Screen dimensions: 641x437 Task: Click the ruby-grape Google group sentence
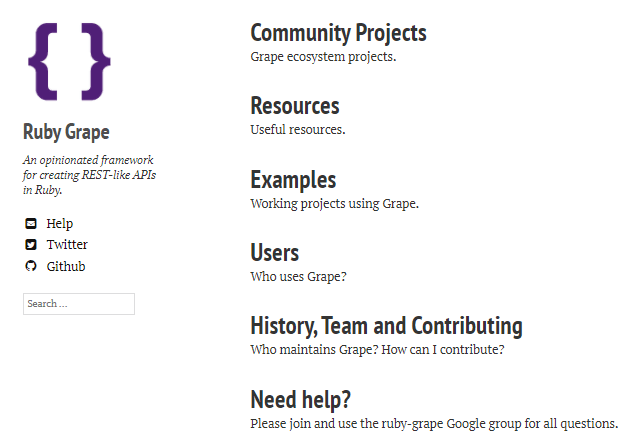coord(434,423)
